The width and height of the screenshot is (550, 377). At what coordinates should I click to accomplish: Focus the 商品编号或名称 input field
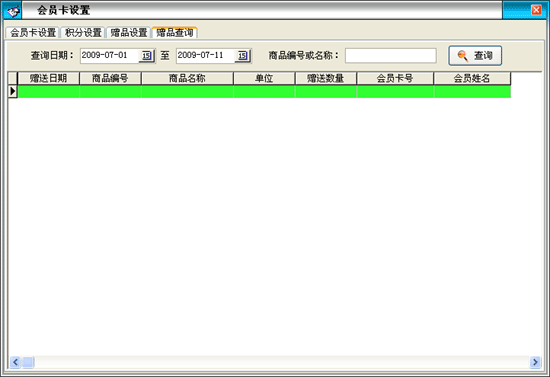tap(391, 56)
